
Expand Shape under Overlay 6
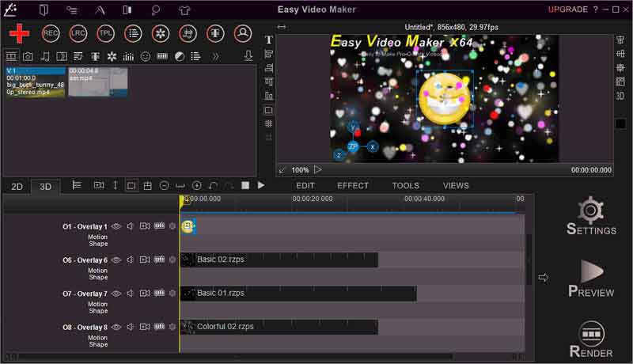(x=98, y=277)
